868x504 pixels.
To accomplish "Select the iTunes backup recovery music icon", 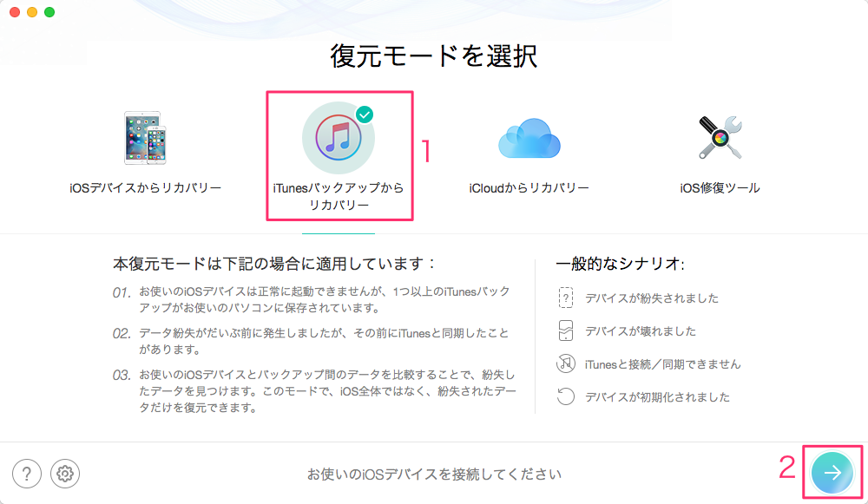I will tap(339, 138).
